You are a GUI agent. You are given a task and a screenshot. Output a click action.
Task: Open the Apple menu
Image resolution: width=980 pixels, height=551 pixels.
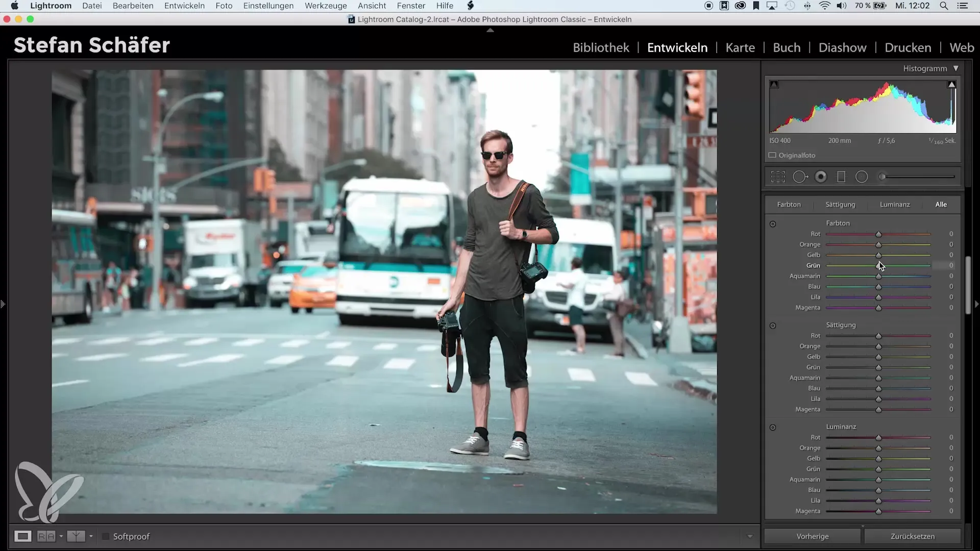(x=15, y=6)
